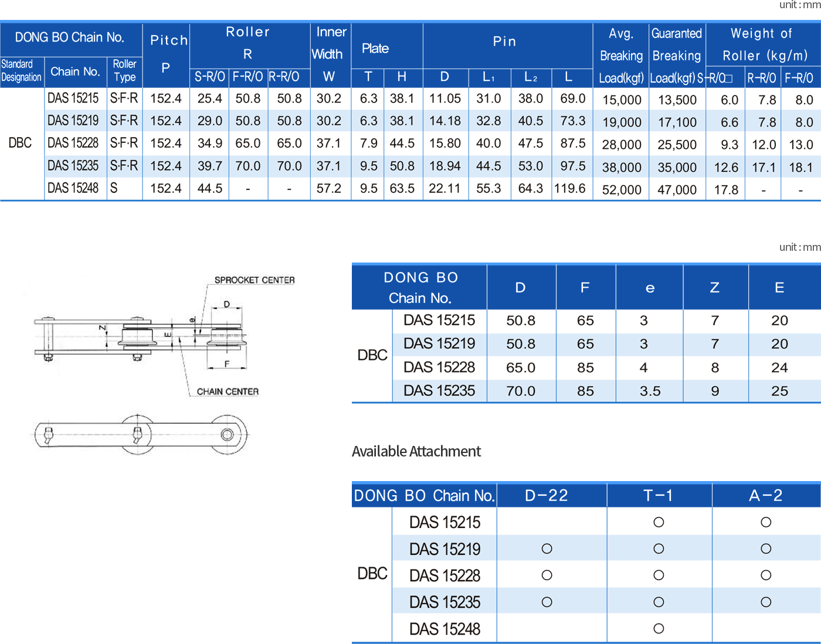The height and width of the screenshot is (644, 821).
Task: Click the A-2 circle for DAS 15215
Action: (766, 522)
